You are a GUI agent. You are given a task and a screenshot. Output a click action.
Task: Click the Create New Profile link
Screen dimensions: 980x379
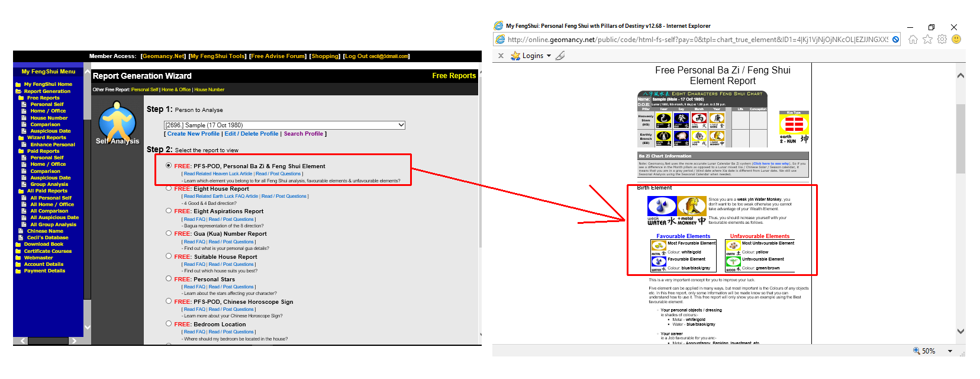(193, 134)
